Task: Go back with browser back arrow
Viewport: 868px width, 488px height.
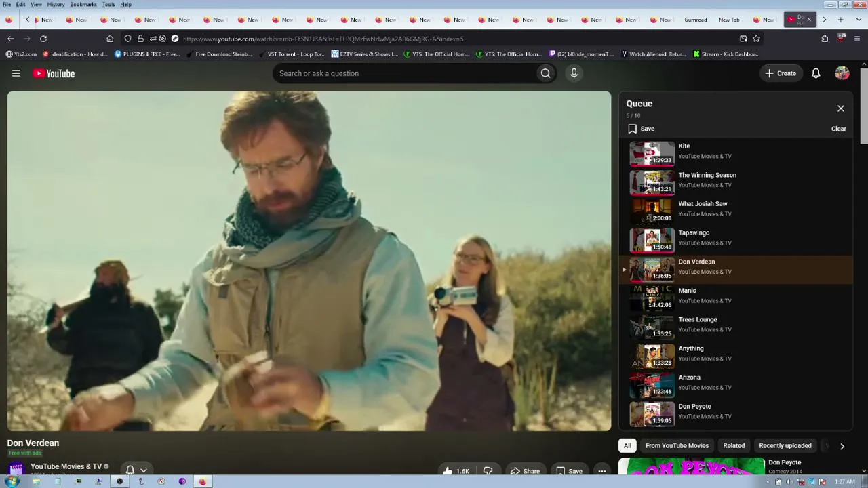Action: (x=10, y=39)
